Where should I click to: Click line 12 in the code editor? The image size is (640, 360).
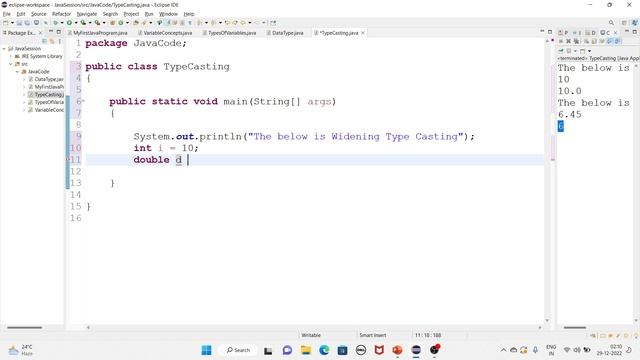click(314, 171)
